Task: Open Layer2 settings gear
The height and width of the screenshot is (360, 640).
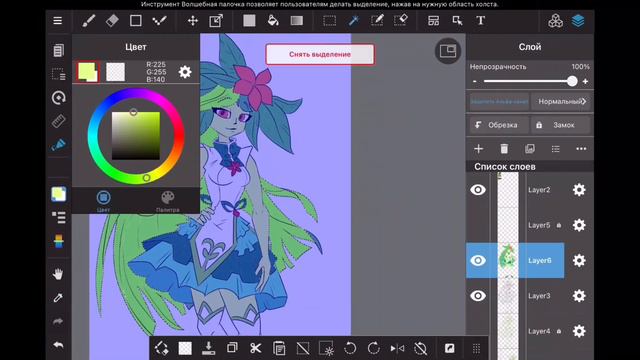Action: (x=579, y=190)
